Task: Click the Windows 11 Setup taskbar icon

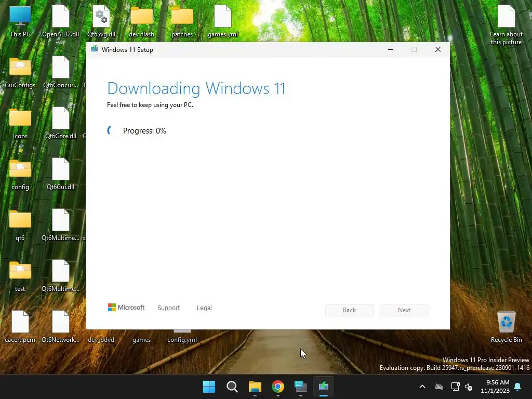Action: (x=324, y=387)
